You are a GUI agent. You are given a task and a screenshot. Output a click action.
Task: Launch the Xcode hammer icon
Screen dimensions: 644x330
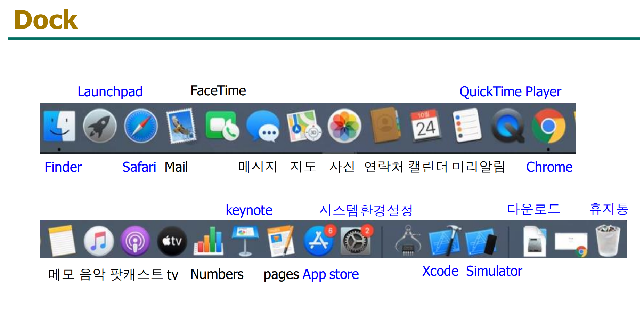point(445,240)
